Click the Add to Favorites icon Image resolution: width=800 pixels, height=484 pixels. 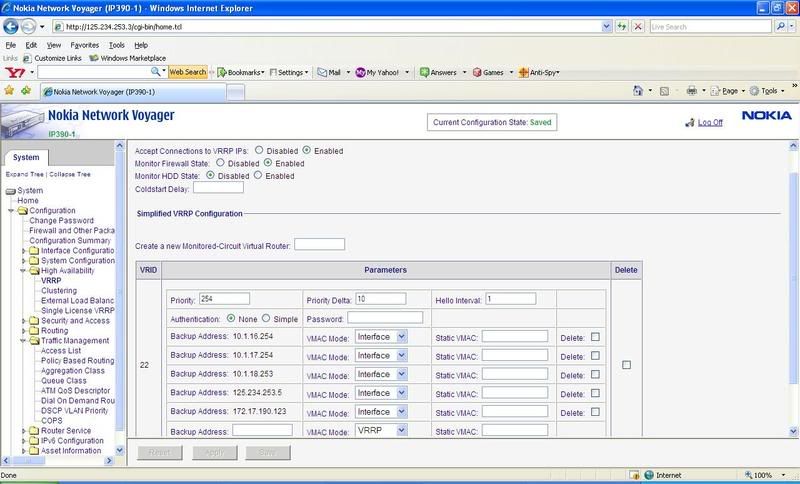click(26, 91)
